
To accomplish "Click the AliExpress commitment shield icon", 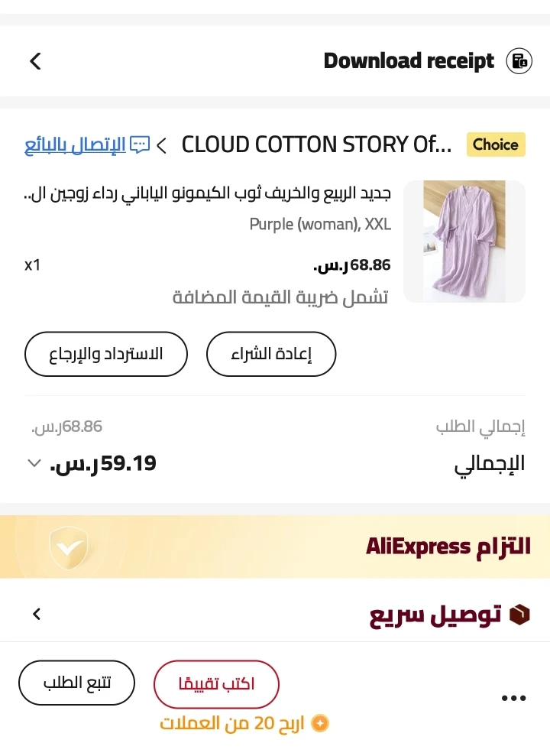I will 69,547.
